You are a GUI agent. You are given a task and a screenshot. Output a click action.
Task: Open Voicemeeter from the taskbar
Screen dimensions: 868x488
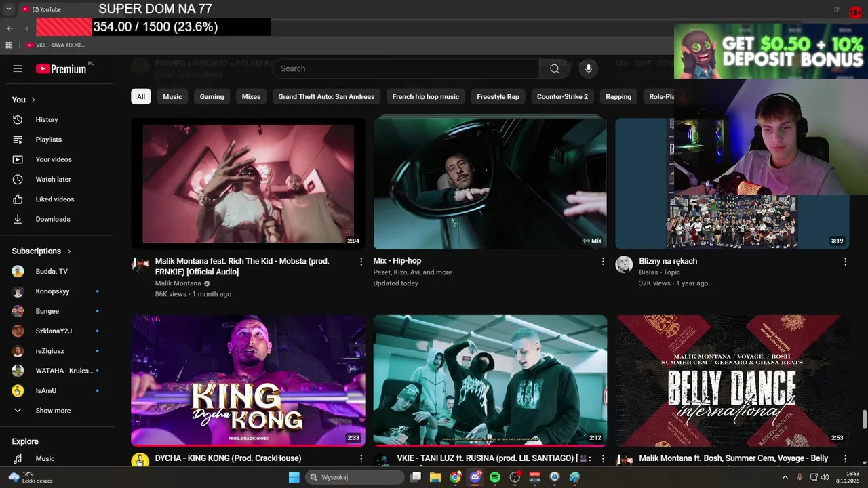[535, 477]
